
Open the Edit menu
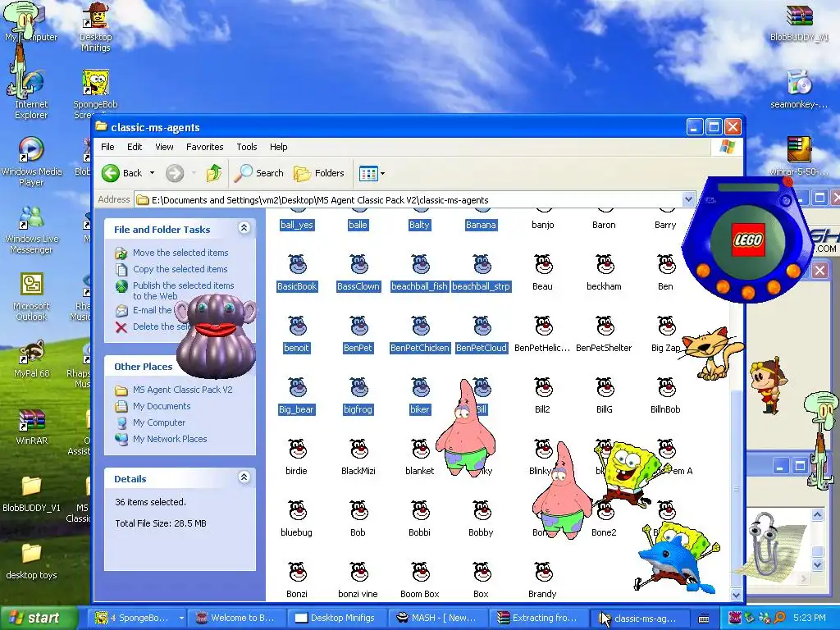coord(135,147)
